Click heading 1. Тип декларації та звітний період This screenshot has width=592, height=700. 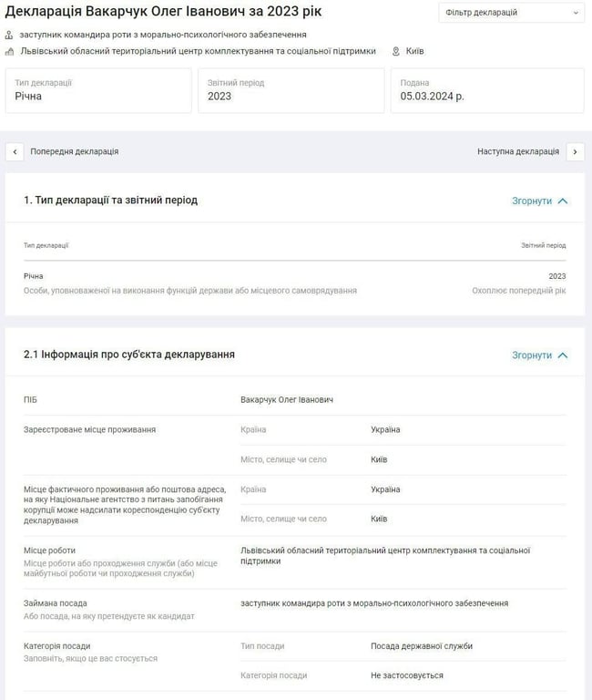(110, 200)
